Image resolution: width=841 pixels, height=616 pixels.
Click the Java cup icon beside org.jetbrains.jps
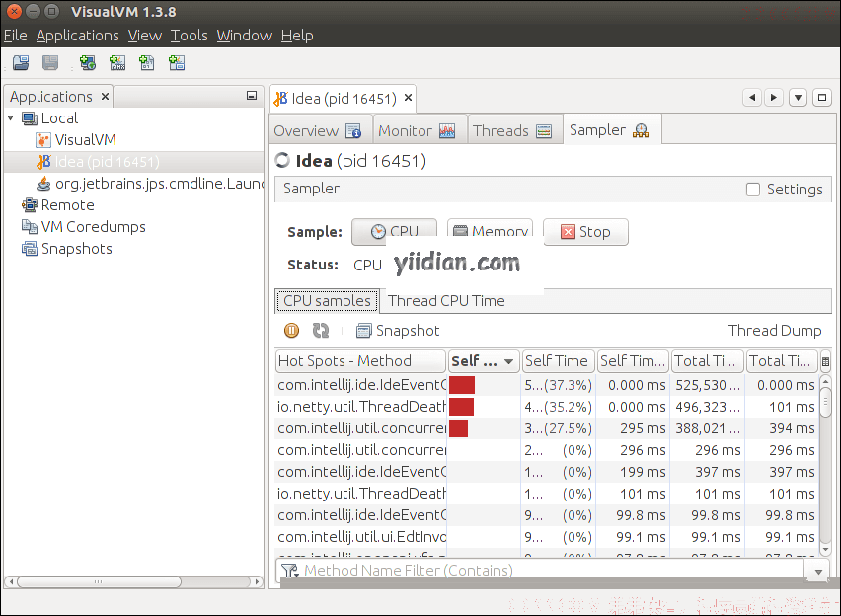tap(43, 184)
